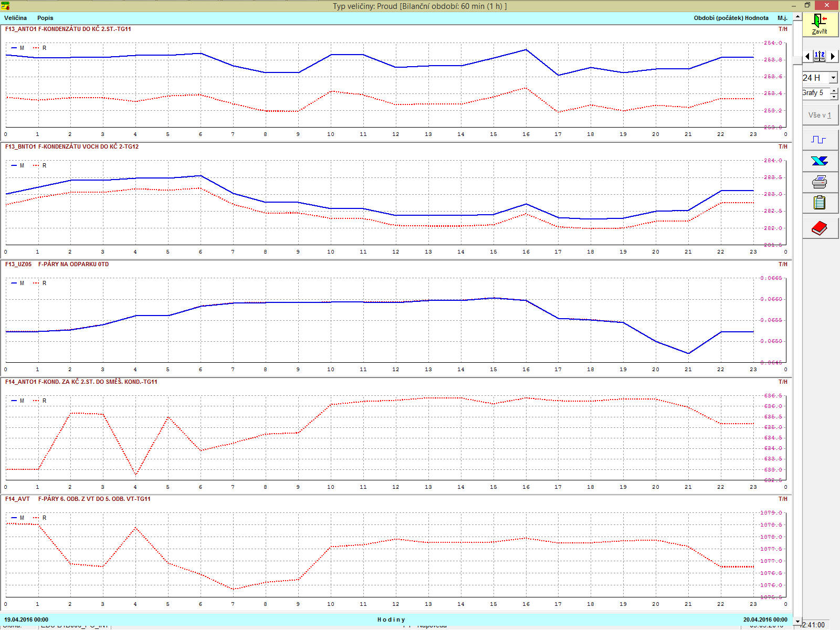The height and width of the screenshot is (630, 840).
Task: Click the end date 20.04.2016 00:00
Action: tap(765, 619)
